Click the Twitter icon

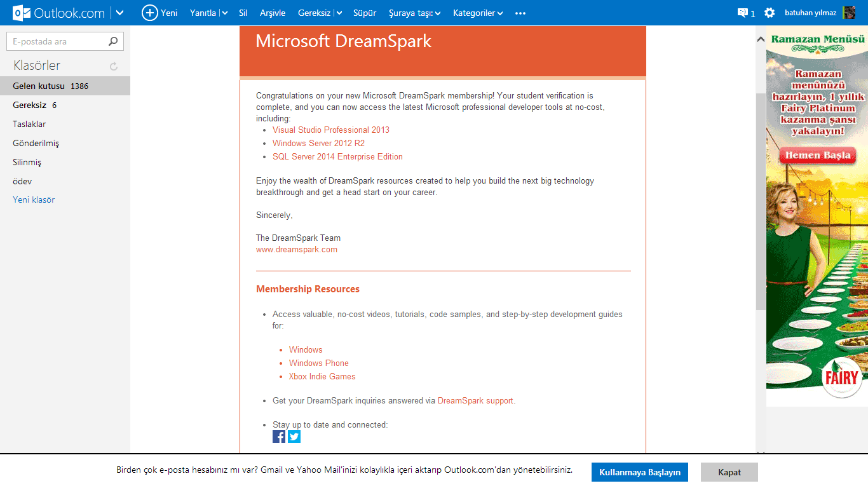tap(294, 437)
